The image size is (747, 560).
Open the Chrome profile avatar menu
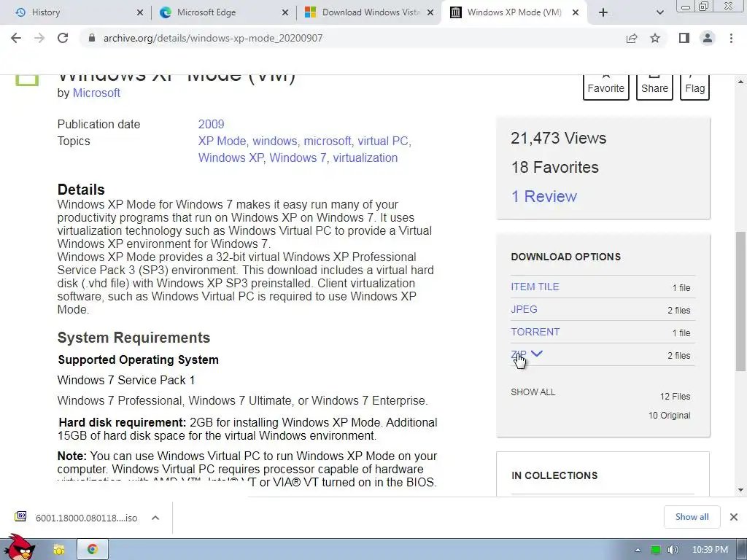click(708, 38)
